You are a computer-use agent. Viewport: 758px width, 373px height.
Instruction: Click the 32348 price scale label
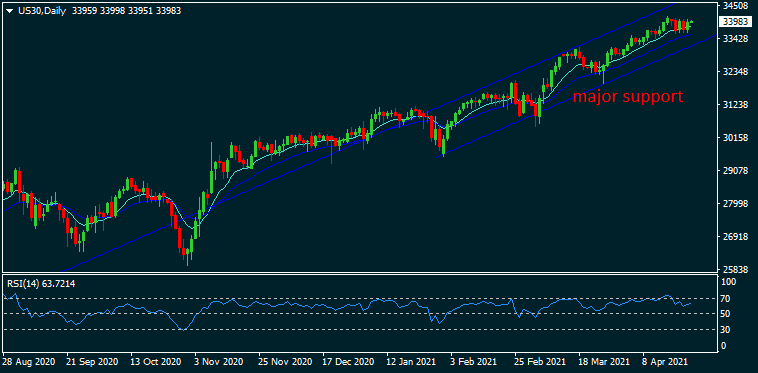[736, 72]
